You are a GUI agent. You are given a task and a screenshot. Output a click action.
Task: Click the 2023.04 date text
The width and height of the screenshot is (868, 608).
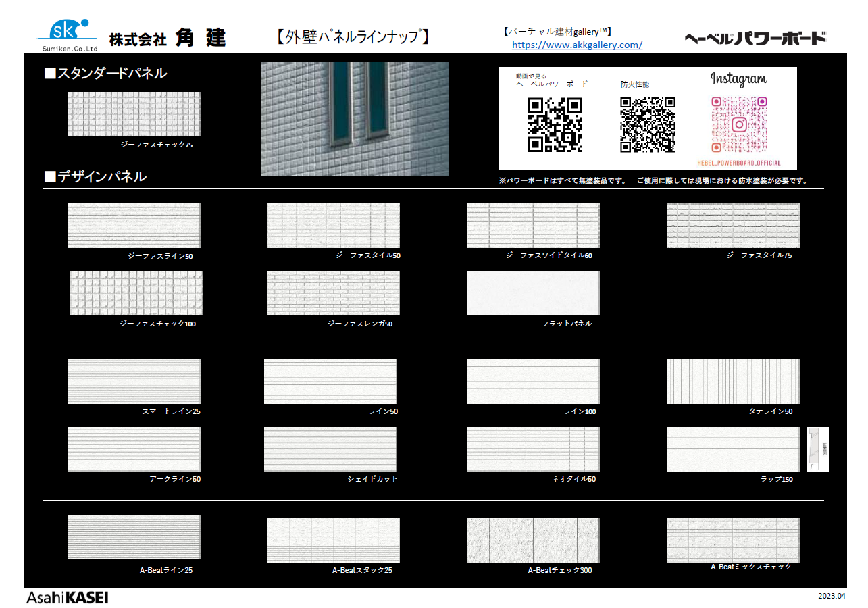point(832,596)
